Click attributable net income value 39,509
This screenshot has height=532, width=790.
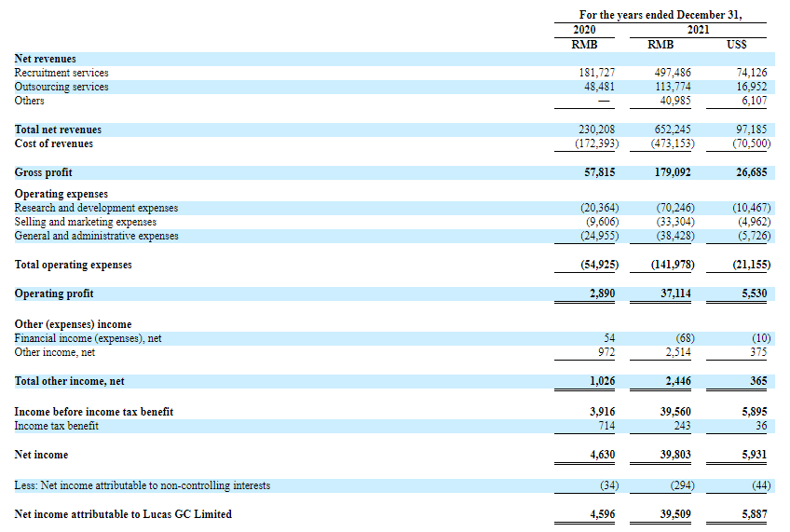(x=675, y=514)
